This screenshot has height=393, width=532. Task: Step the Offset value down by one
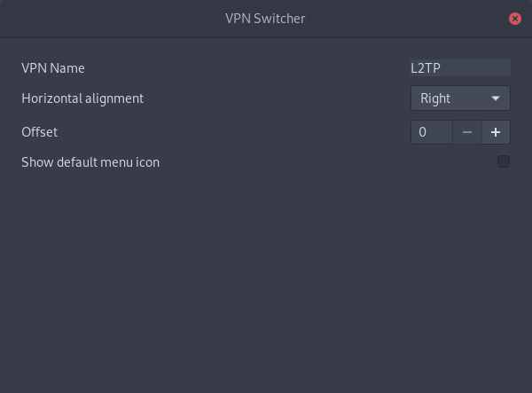click(x=467, y=132)
